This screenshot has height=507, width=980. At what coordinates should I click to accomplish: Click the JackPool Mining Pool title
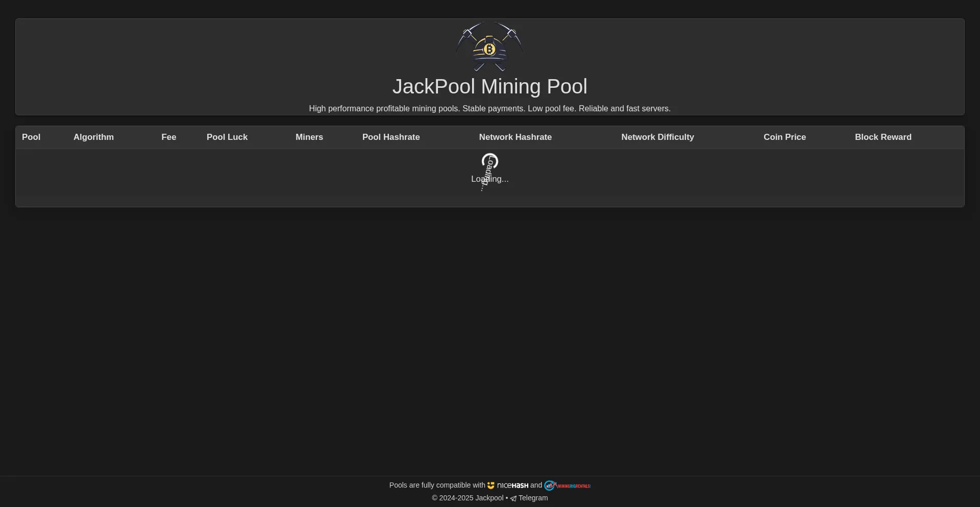click(489, 86)
